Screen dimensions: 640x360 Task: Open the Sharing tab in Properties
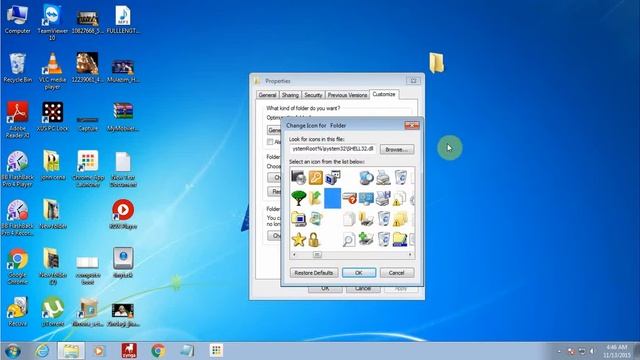click(x=290, y=95)
